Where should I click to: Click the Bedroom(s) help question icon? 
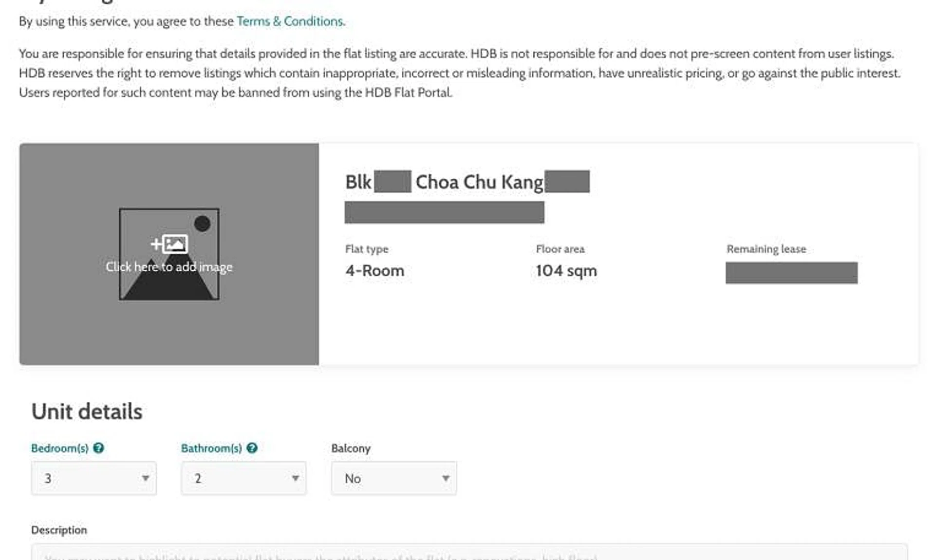pyautogui.click(x=99, y=448)
